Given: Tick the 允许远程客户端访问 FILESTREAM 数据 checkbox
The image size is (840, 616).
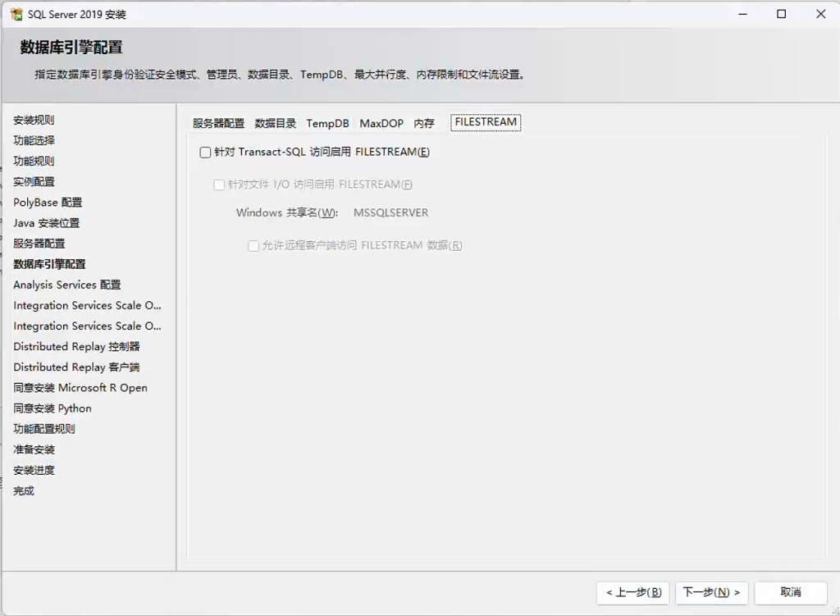Looking at the screenshot, I should pos(253,246).
